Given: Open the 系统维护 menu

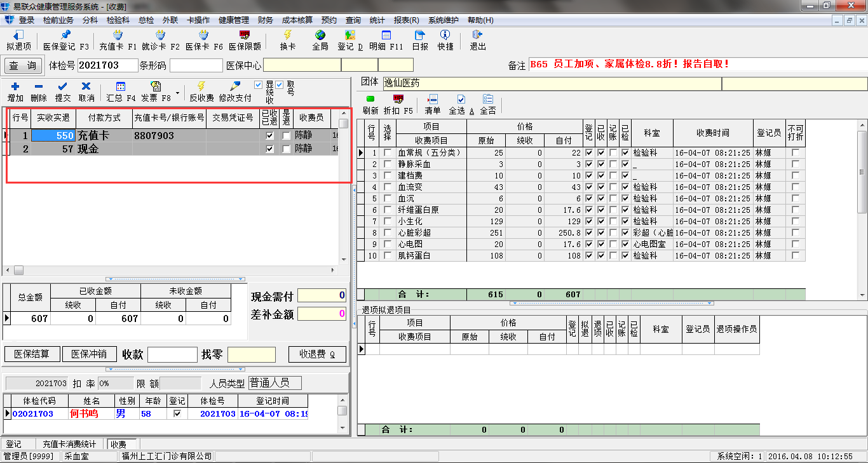Looking at the screenshot, I should [444, 20].
